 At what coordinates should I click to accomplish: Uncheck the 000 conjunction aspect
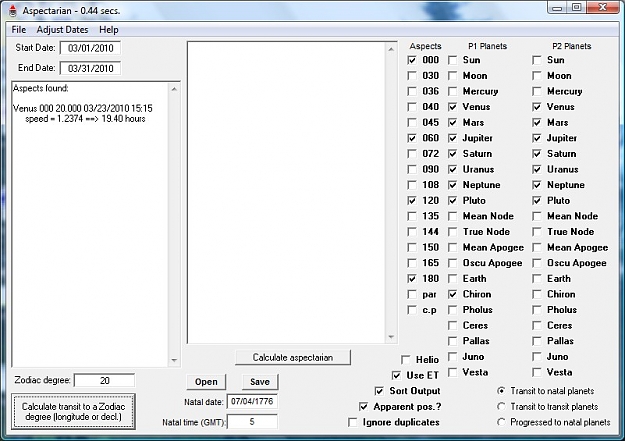click(x=412, y=60)
